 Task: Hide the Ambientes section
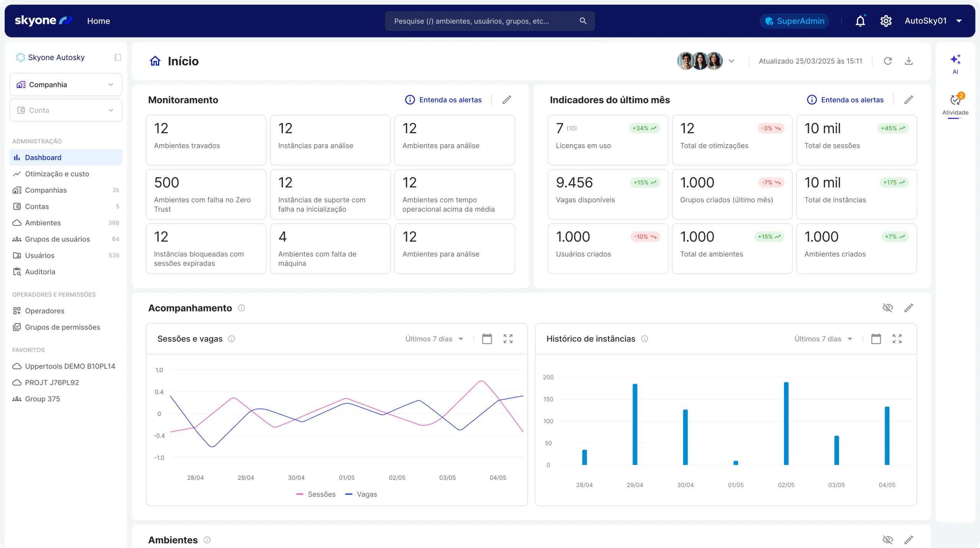coord(887,540)
